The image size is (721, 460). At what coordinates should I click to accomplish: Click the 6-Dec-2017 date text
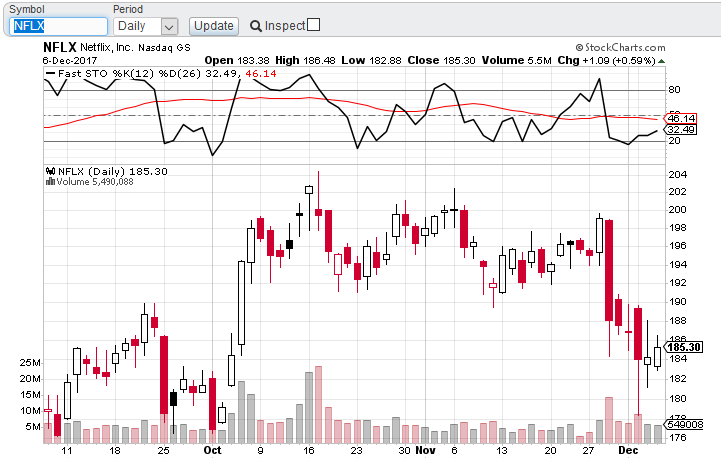tap(70, 60)
